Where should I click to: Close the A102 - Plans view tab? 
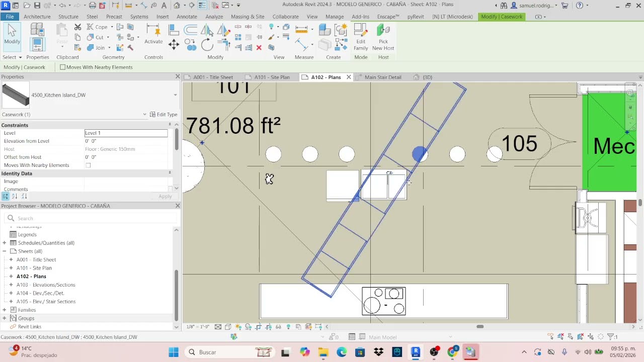[349, 77]
